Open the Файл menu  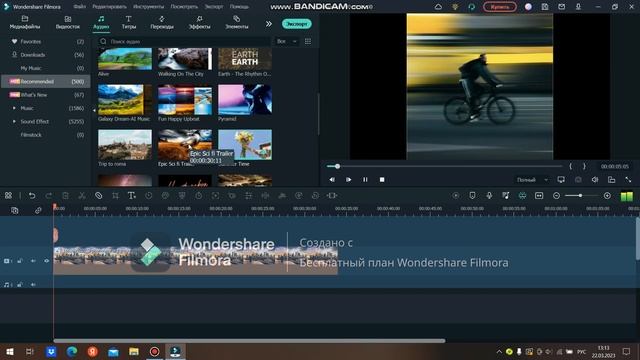[x=80, y=7]
